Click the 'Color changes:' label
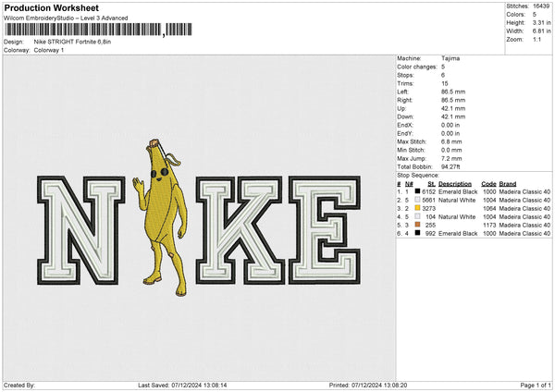The image size is (555, 392). point(417,67)
